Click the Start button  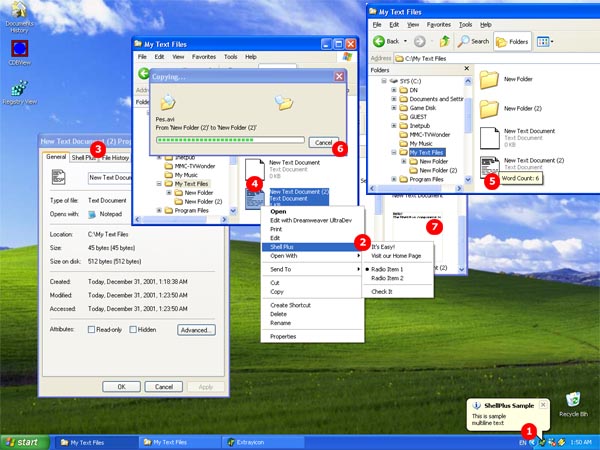pyautogui.click(x=24, y=442)
